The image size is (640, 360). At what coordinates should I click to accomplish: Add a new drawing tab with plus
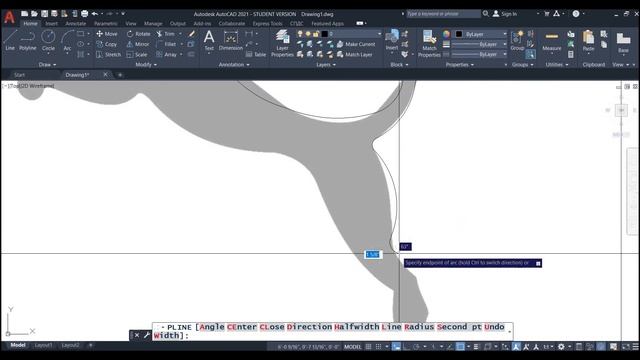pos(120,75)
